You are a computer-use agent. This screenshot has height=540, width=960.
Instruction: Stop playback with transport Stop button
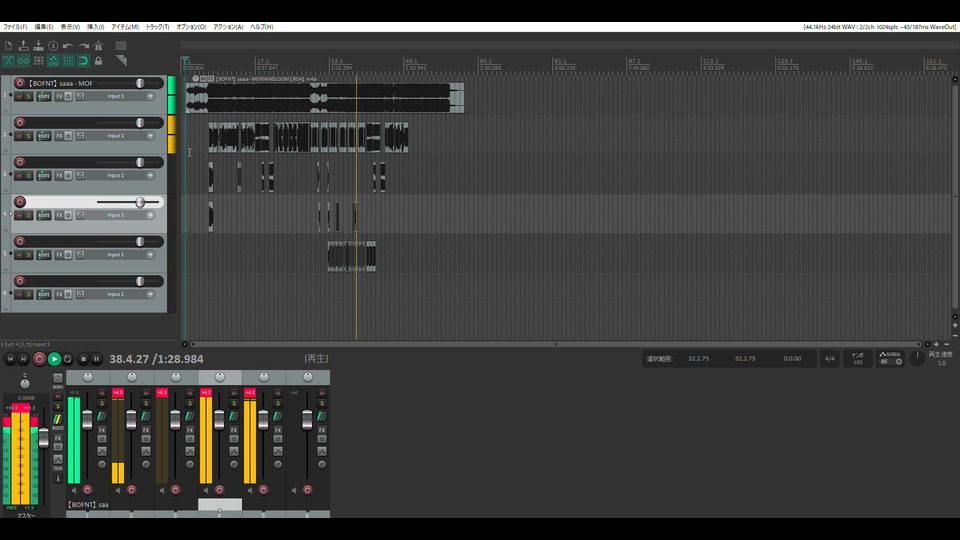pyautogui.click(x=83, y=359)
